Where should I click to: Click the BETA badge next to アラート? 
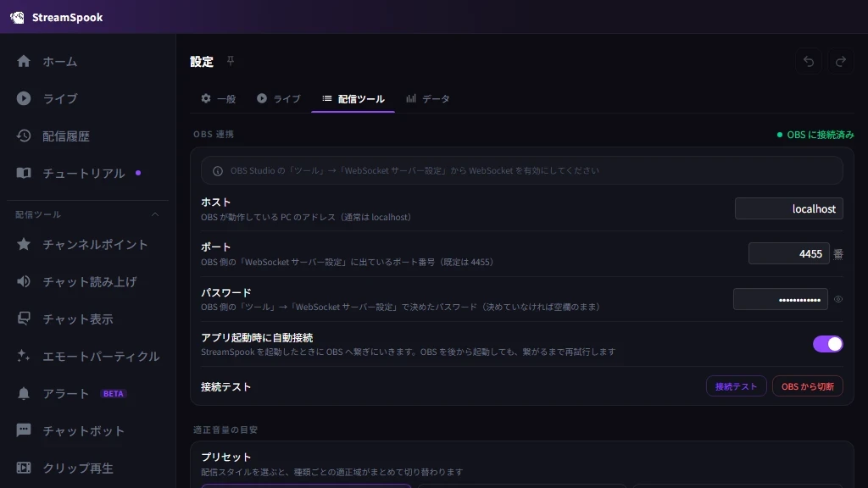pyautogui.click(x=114, y=393)
